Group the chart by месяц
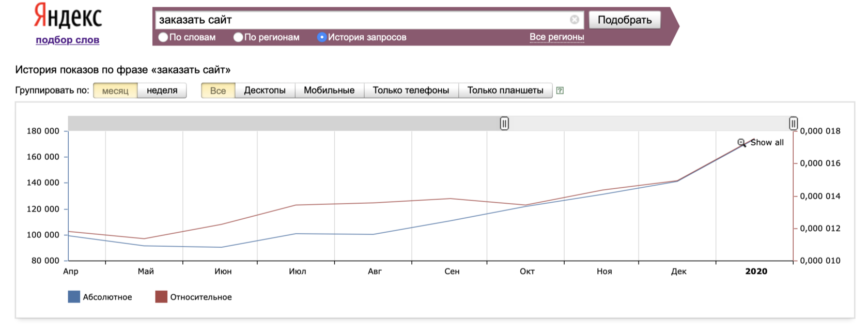Screen dimensions: 868x331 tap(115, 91)
